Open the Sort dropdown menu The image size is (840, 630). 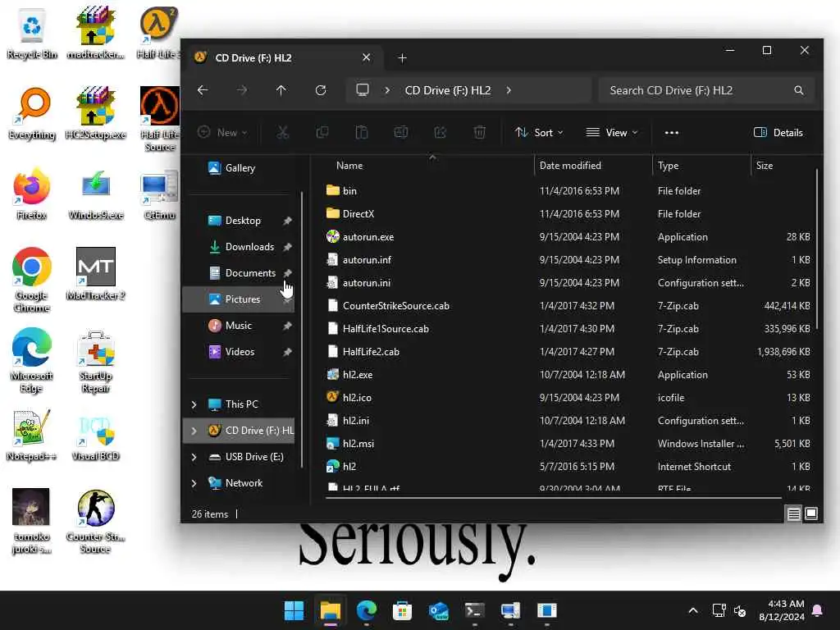click(x=538, y=132)
